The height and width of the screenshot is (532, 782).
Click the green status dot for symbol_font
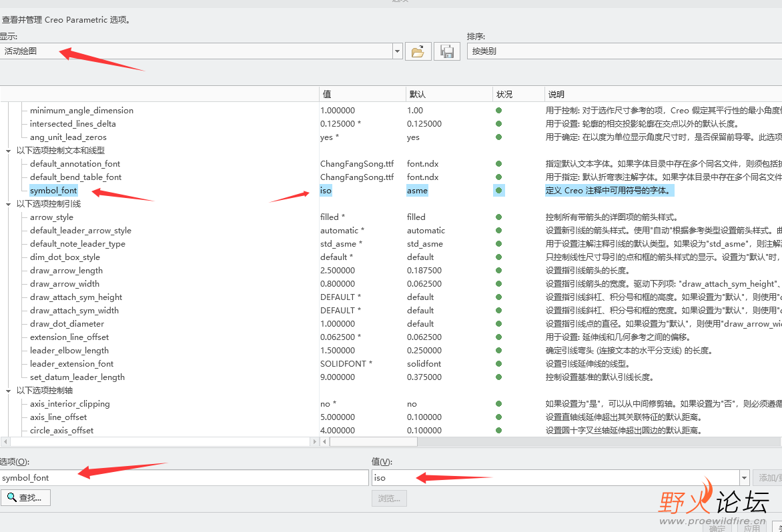[498, 190]
